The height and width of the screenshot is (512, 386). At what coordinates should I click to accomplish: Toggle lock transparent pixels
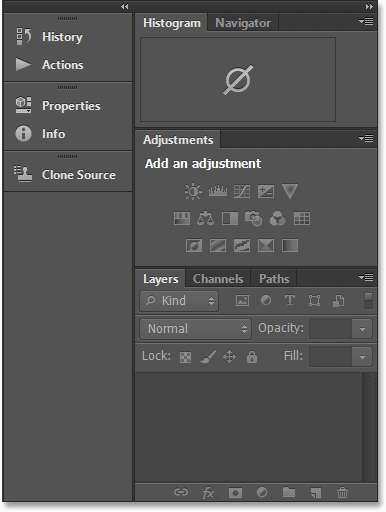pos(185,357)
